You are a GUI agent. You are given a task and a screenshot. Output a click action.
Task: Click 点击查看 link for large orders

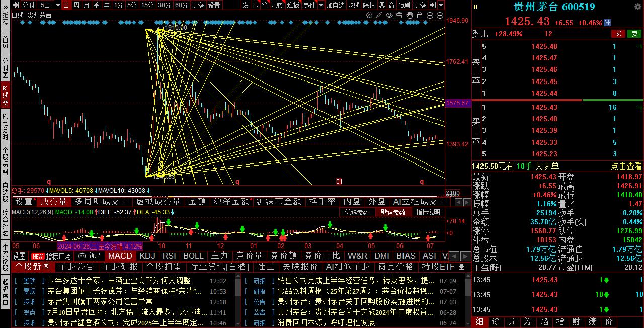626,166
